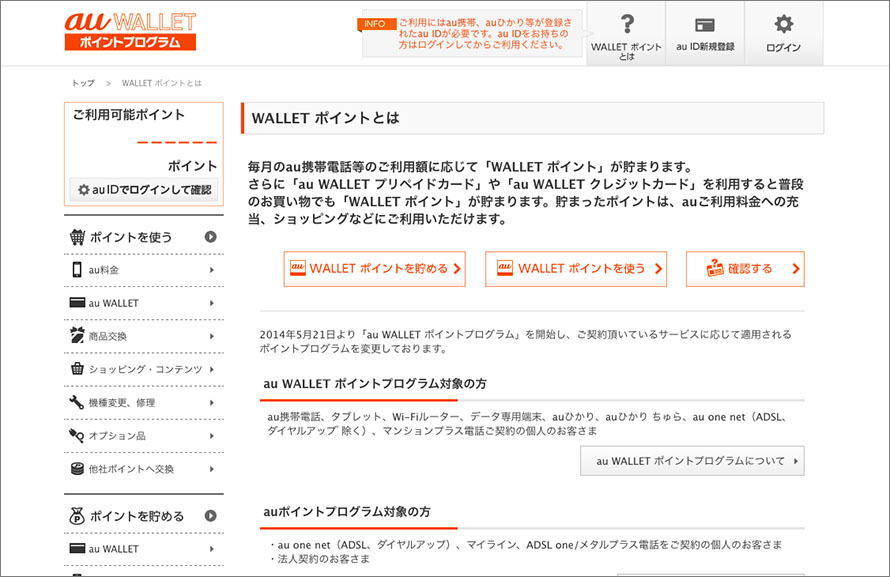Click the au WALLET ポイントプログラム対象の方 heading
The width and height of the screenshot is (890, 577).
click(375, 384)
